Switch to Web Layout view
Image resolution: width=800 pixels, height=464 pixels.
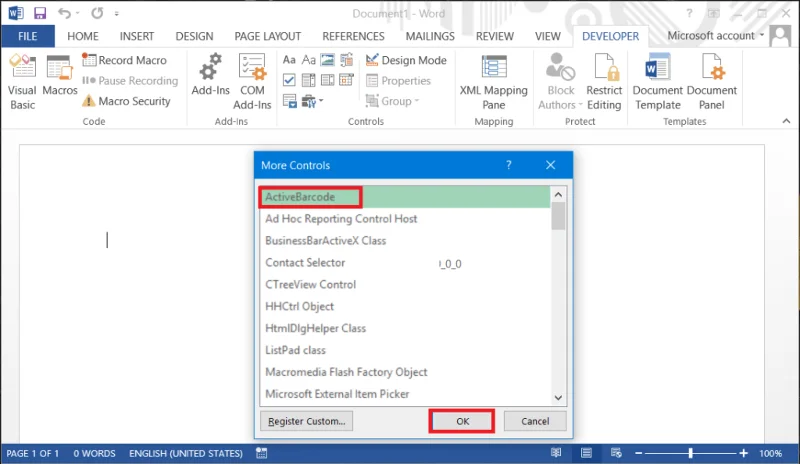[x=616, y=453]
